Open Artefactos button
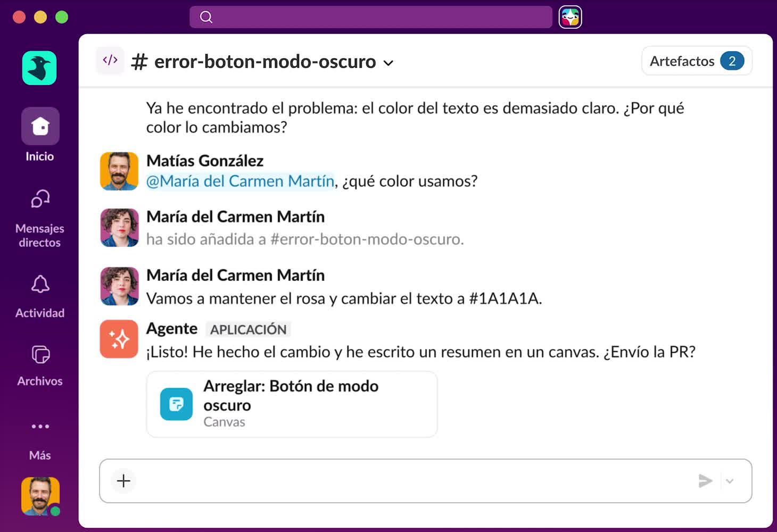The image size is (777, 532). tap(697, 61)
